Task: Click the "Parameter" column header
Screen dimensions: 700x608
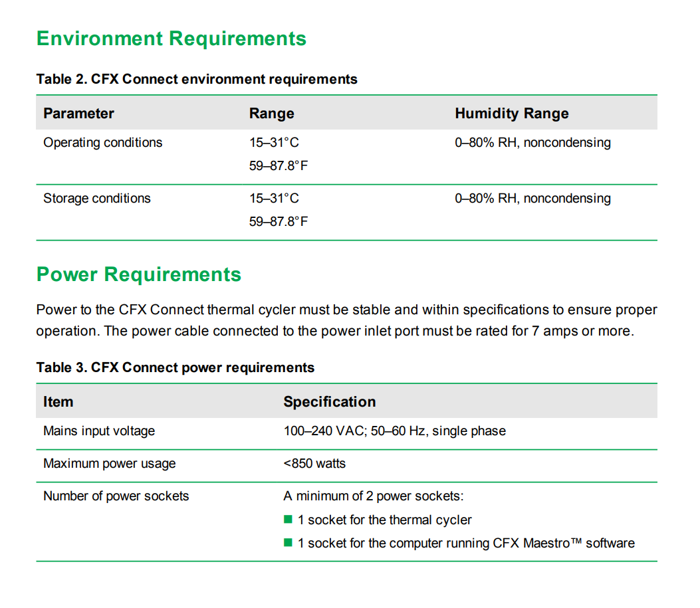Action: (x=78, y=114)
